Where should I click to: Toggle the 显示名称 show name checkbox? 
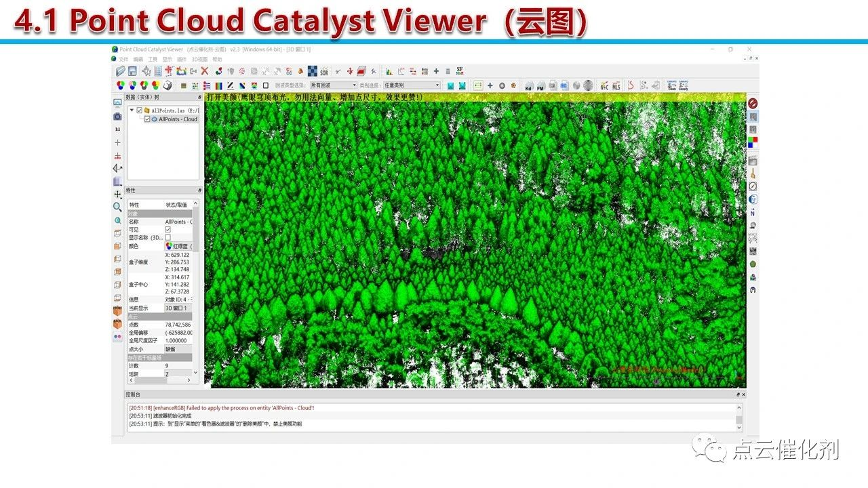coord(168,237)
